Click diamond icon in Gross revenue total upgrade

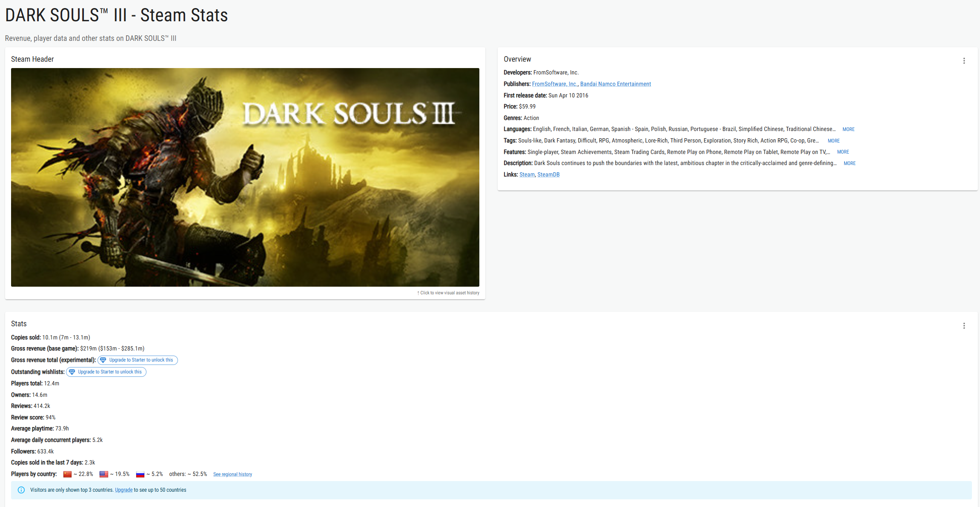pos(103,360)
